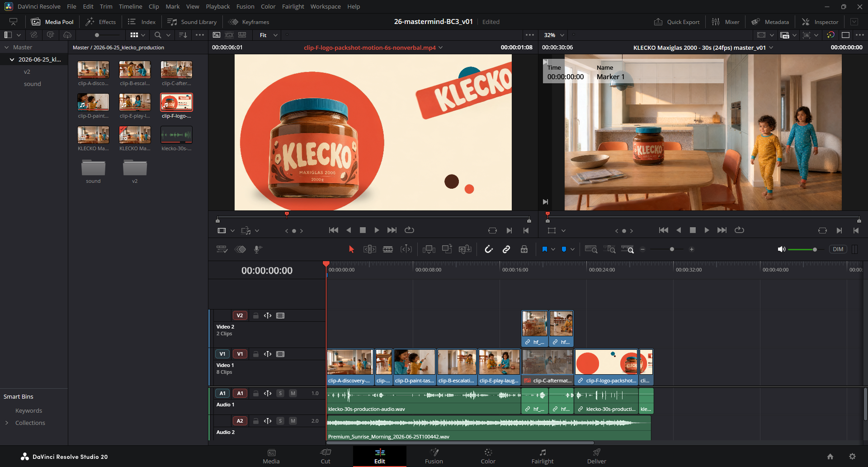This screenshot has height=467, width=868.
Task: Open the Workspace menu
Action: point(325,6)
